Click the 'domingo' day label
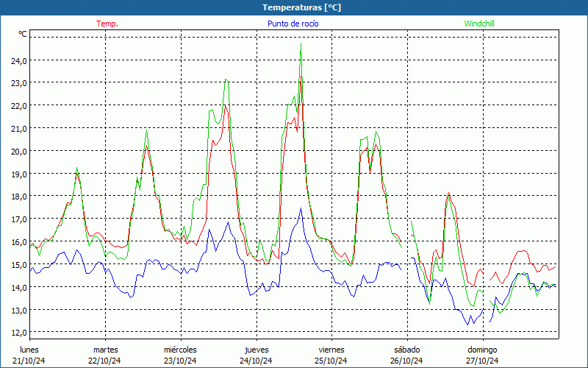Image resolution: width=588 pixels, height=368 pixels. pyautogui.click(x=482, y=350)
